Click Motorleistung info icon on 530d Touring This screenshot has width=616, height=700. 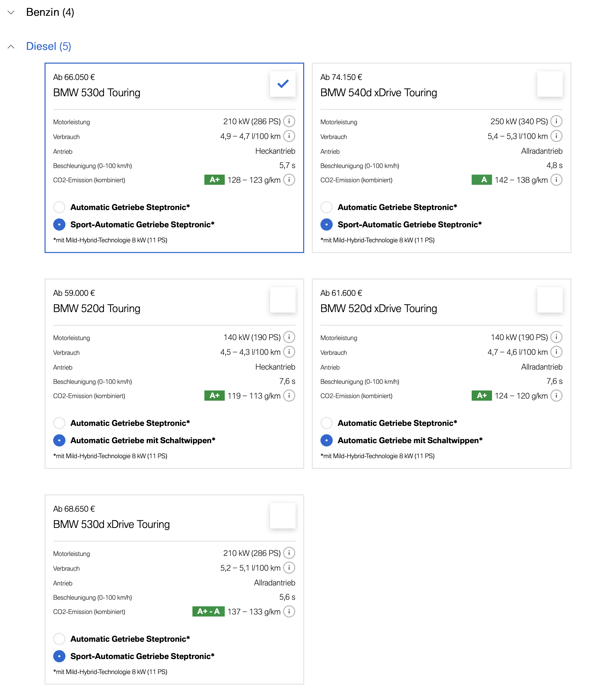point(289,121)
